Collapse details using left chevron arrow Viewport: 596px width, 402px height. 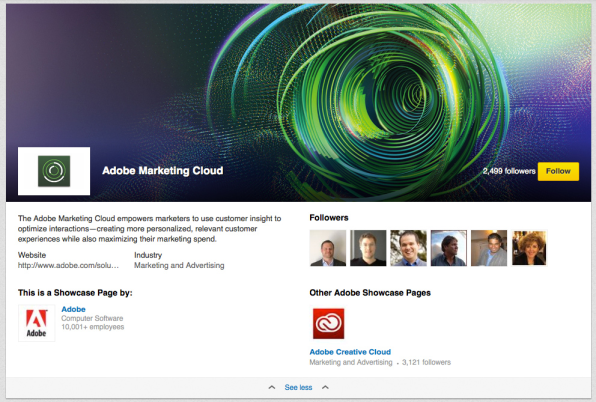point(272,387)
